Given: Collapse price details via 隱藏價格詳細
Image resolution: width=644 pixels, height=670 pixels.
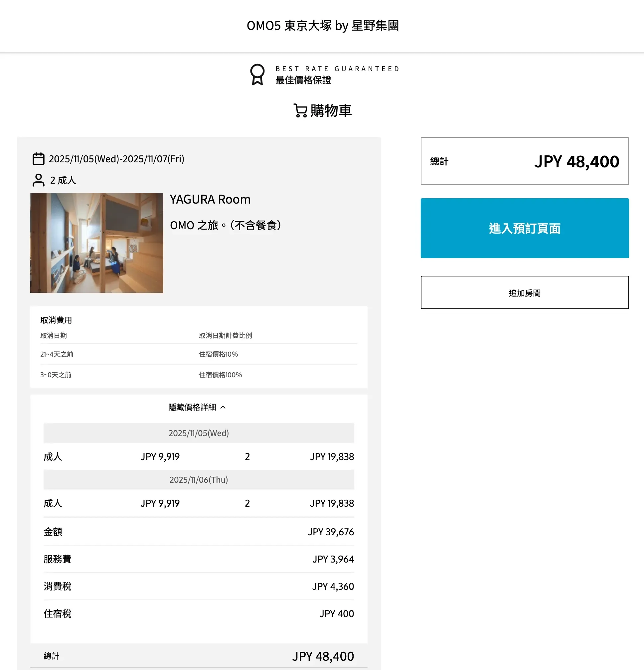Looking at the screenshot, I should pyautogui.click(x=193, y=407).
